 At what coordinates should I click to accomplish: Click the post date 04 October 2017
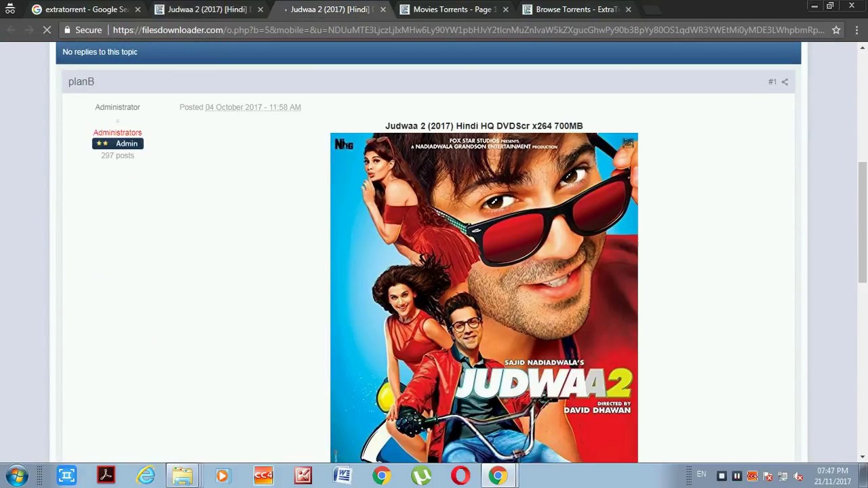tap(253, 107)
